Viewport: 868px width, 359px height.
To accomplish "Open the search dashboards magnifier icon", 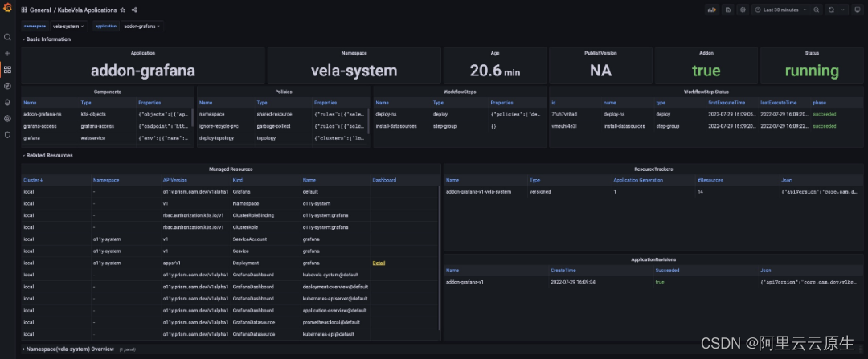I will (x=7, y=37).
